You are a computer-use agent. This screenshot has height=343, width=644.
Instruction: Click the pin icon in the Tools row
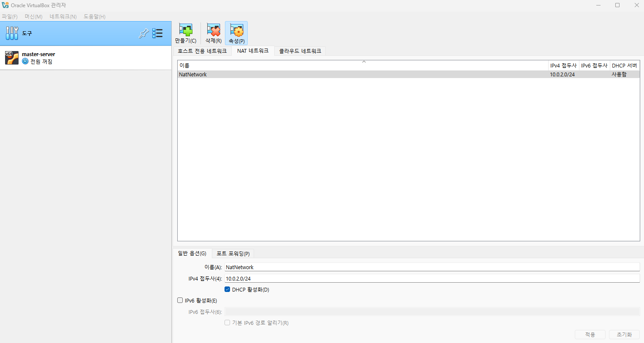[143, 33]
